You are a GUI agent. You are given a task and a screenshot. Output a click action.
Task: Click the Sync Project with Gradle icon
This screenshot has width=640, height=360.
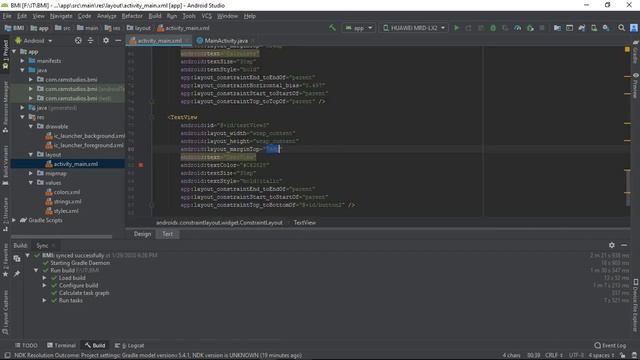point(582,28)
